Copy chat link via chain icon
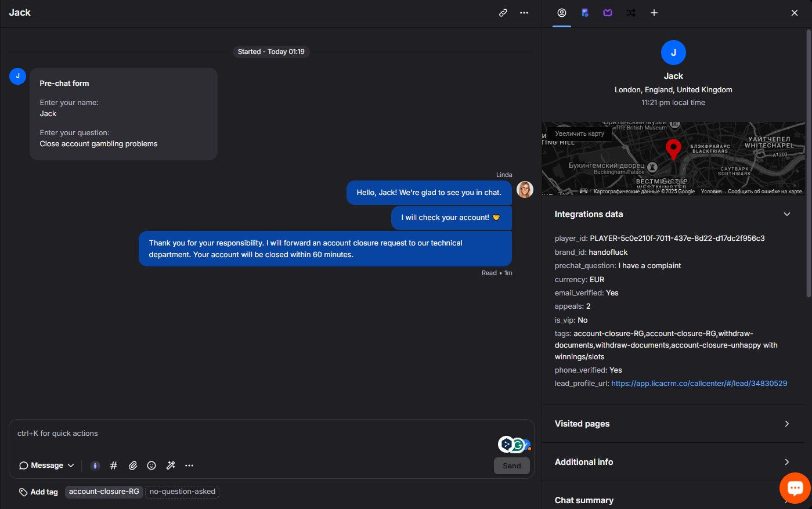Screen dimensions: 812x509 [503, 13]
